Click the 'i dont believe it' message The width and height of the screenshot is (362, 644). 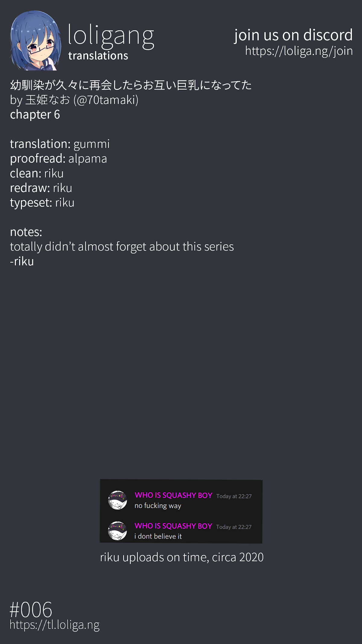(x=158, y=537)
